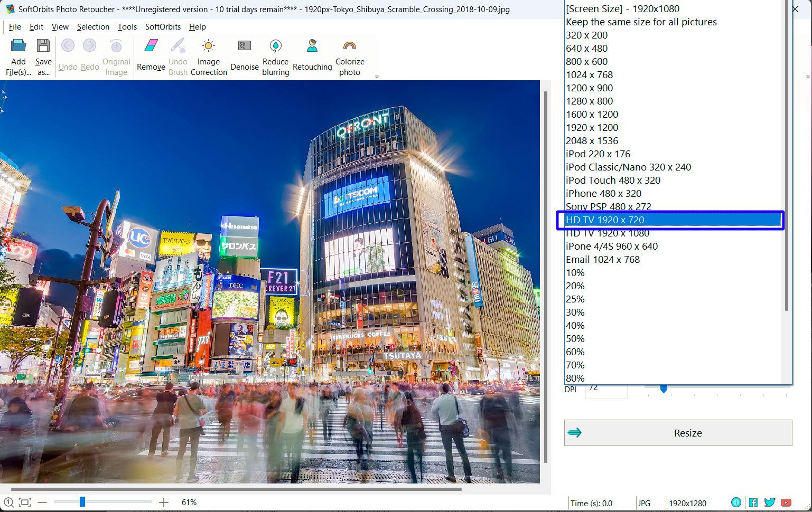Select the Original Image icon
812x512 pixels.
click(116, 55)
